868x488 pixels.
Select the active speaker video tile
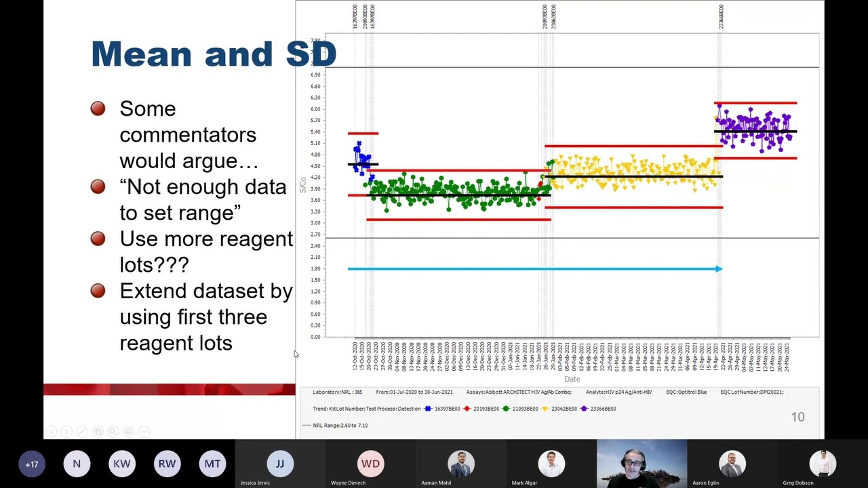(642, 464)
